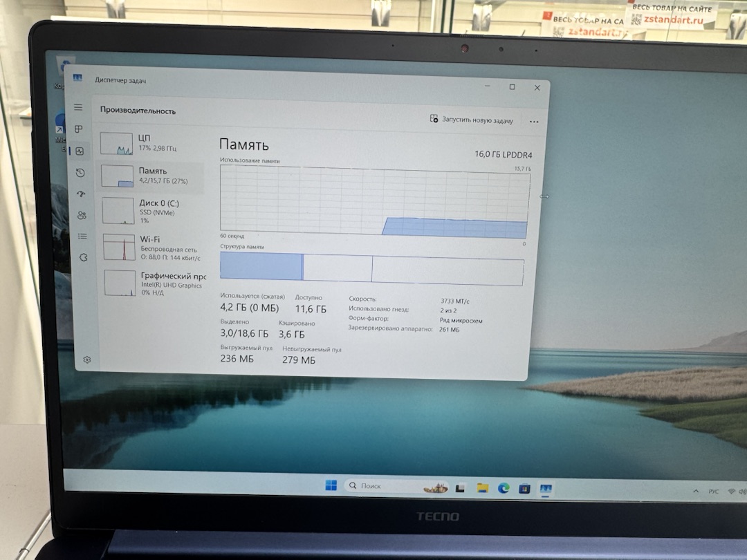This screenshot has height=560, width=747.
Task: Click the taskbar Поиск search box
Action: 396,486
